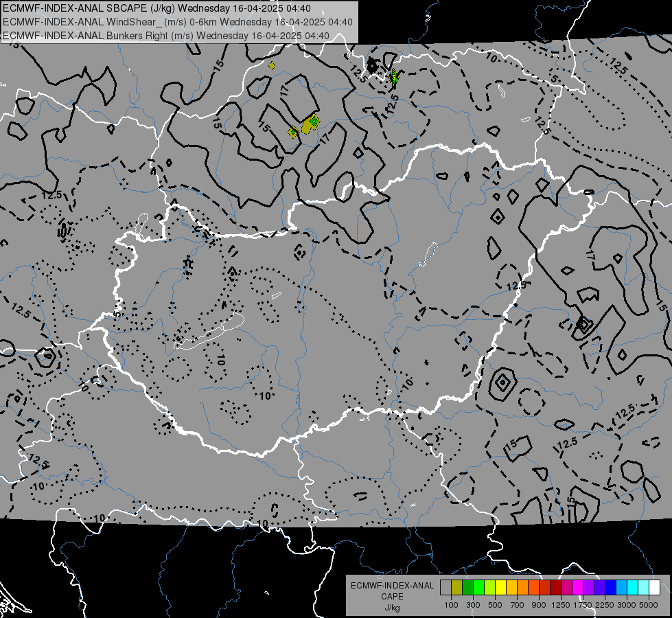Viewport: 672px width, 618px height.
Task: Click the dark red legend swatch
Action: [x=556, y=588]
